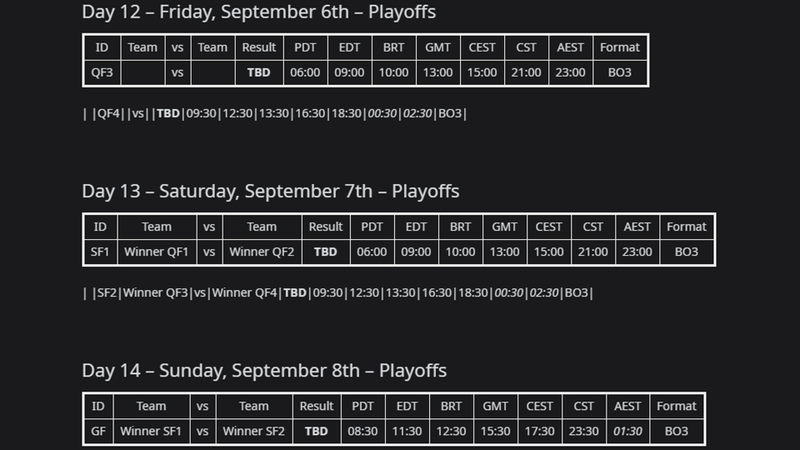Click the Day 14 Sunday September 8th heading

(264, 370)
